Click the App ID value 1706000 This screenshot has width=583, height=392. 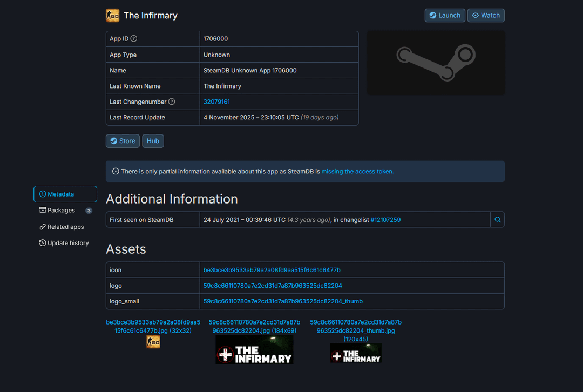point(215,39)
